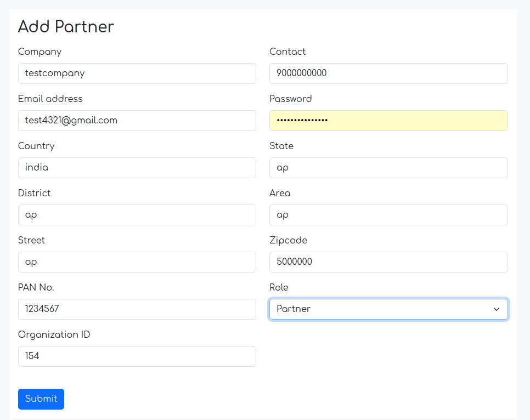Screen dimensions: 530x420
Task: Click the Role label
Action: pos(279,287)
